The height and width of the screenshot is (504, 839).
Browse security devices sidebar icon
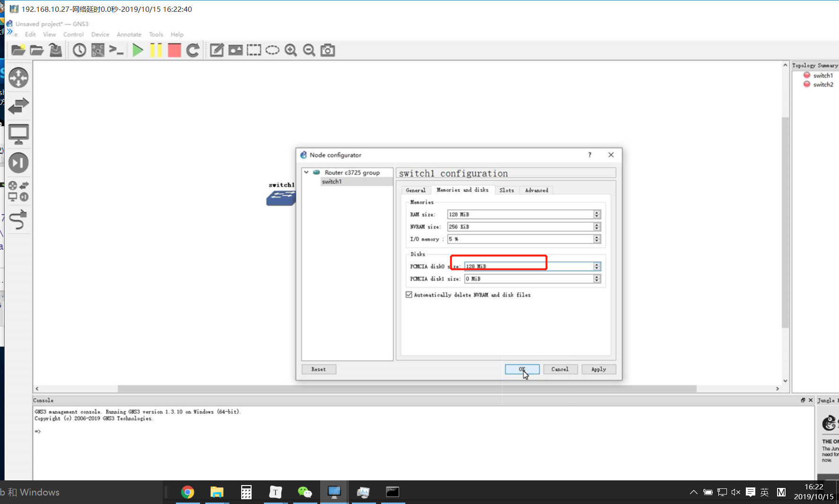18,163
